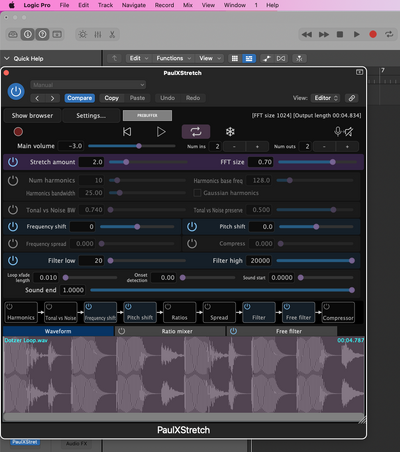The height and width of the screenshot is (452, 400).
Task: Click the Copy button
Action: (x=111, y=98)
